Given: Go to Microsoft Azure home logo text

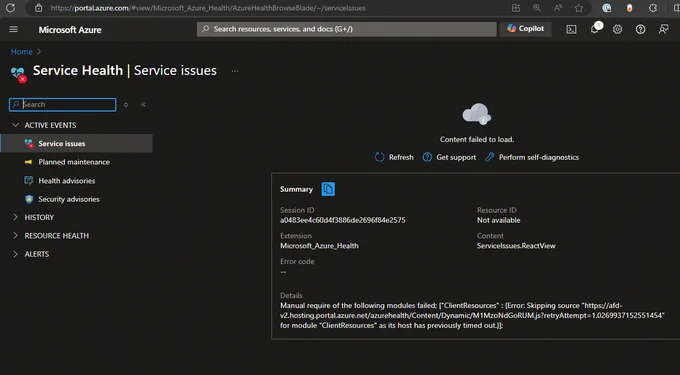Looking at the screenshot, I should pos(70,29).
